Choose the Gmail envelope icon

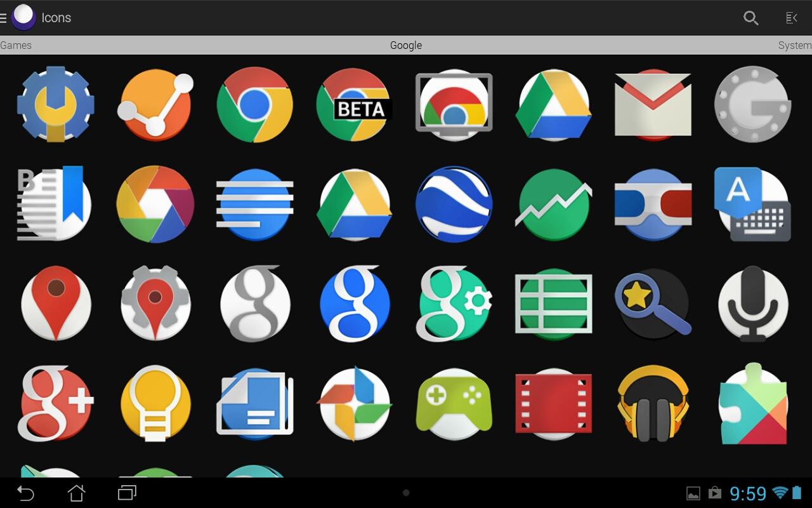click(653, 105)
